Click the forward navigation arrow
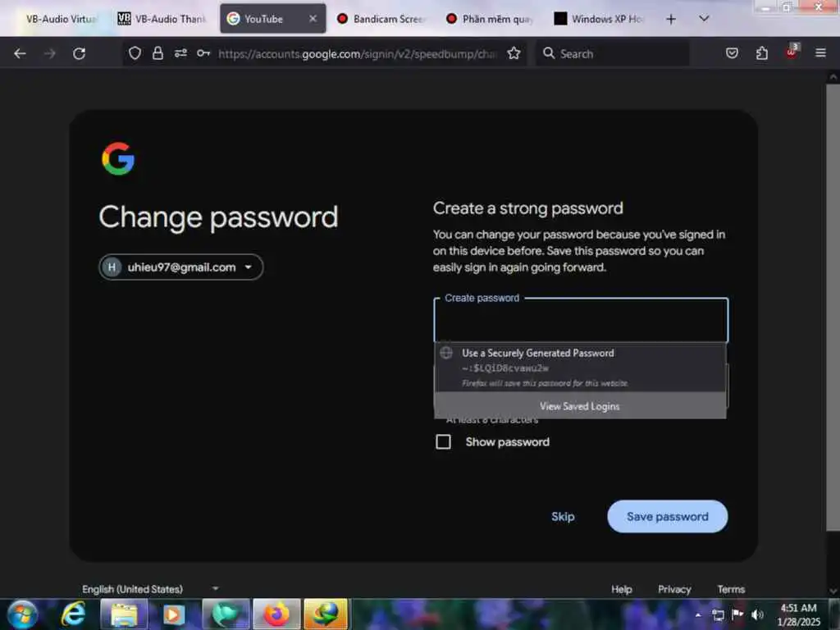Viewport: 840px width, 630px height. point(50,53)
